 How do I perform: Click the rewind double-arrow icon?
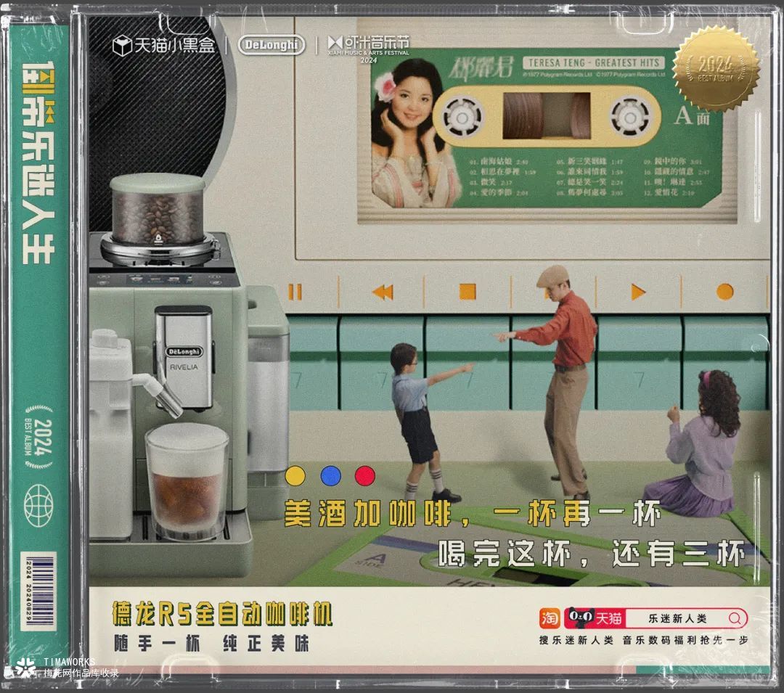(383, 292)
